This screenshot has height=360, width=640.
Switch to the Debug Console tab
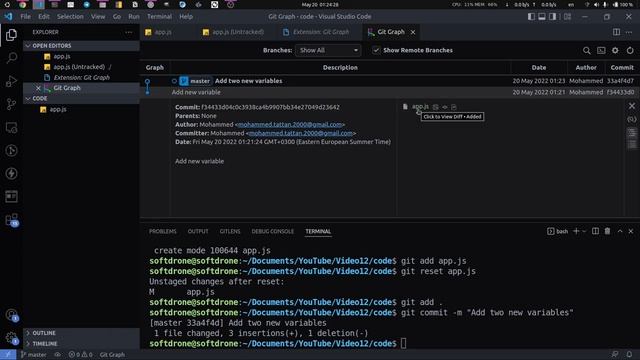click(272, 231)
